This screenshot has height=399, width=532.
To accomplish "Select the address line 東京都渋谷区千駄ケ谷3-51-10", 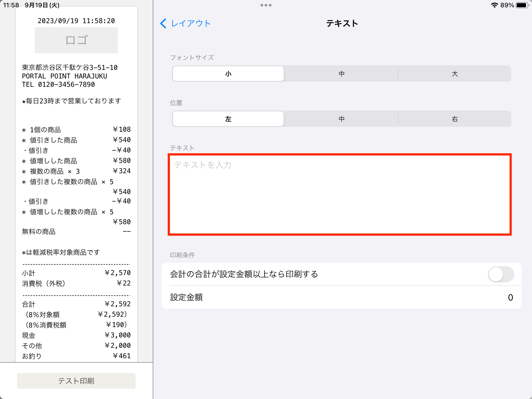I will (70, 68).
